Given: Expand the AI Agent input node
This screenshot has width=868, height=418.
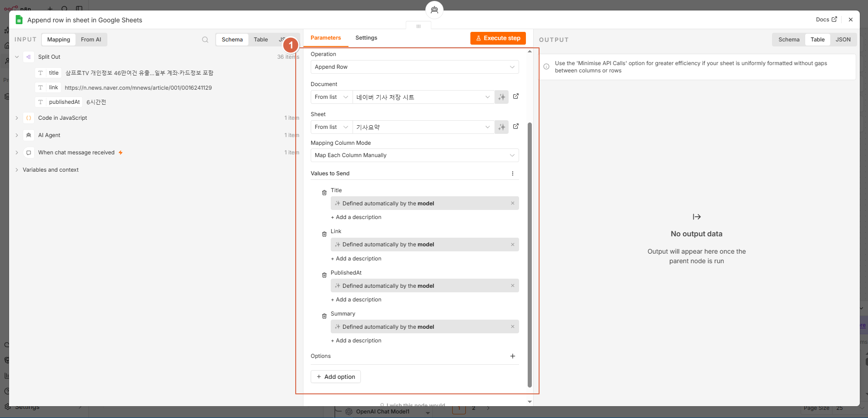Looking at the screenshot, I should coord(17,135).
